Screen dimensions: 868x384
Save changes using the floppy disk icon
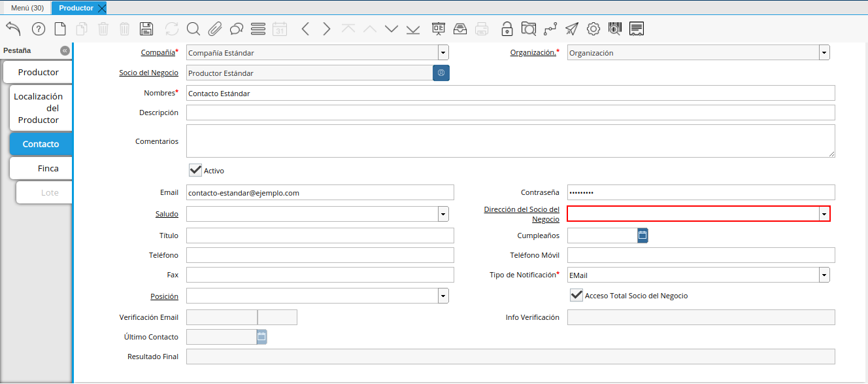(146, 29)
